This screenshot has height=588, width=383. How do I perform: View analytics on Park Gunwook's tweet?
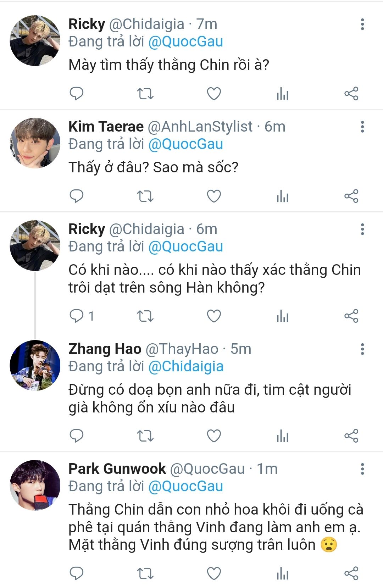click(282, 573)
